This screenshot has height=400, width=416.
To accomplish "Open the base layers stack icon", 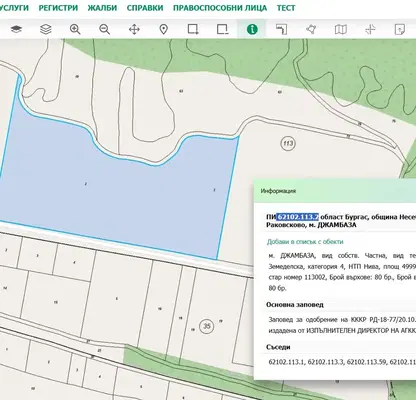I will (16, 29).
